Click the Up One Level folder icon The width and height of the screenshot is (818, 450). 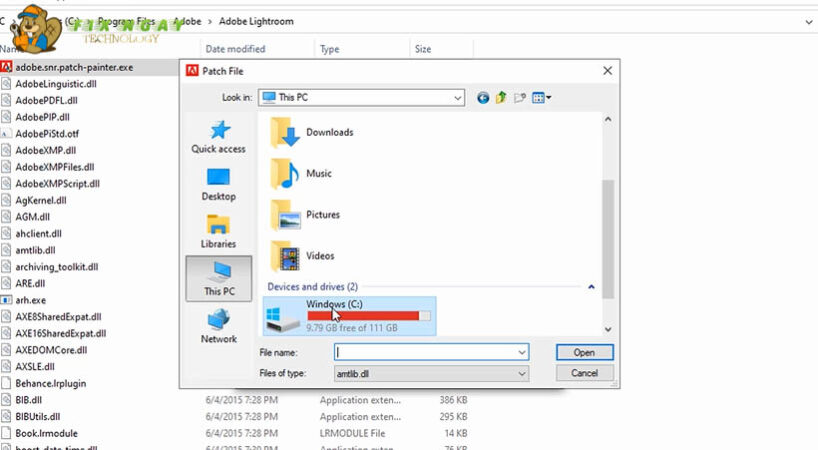502,98
